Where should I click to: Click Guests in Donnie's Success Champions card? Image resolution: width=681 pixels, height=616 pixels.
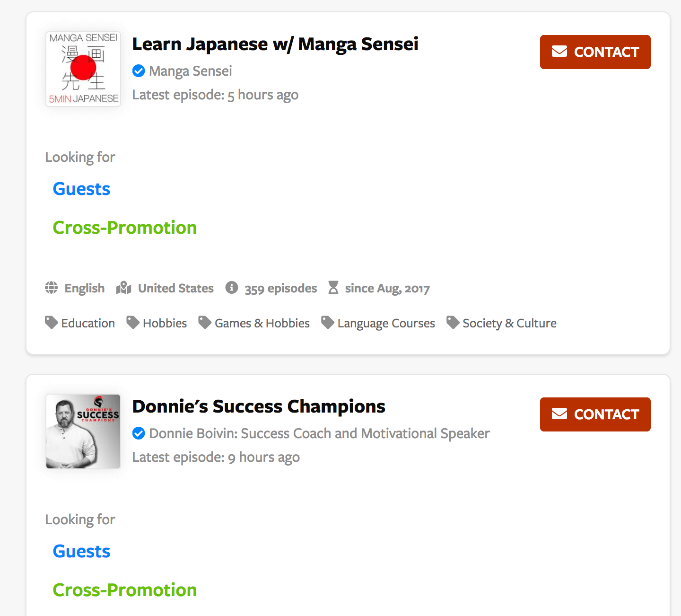pos(81,552)
